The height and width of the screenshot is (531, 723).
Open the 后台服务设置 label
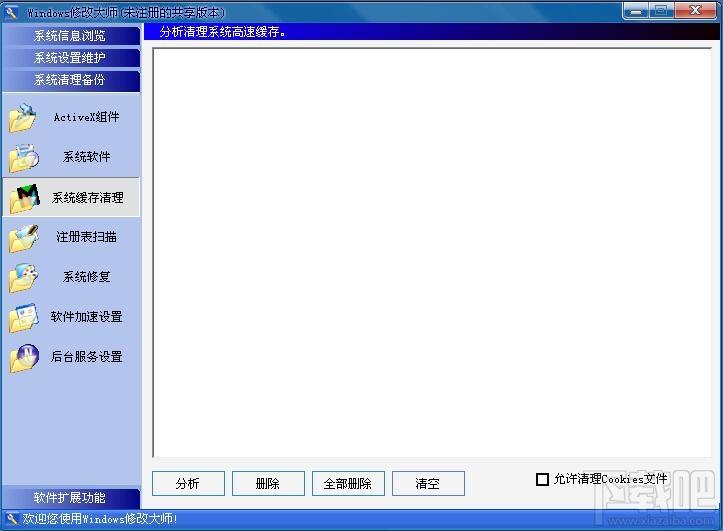coord(87,357)
